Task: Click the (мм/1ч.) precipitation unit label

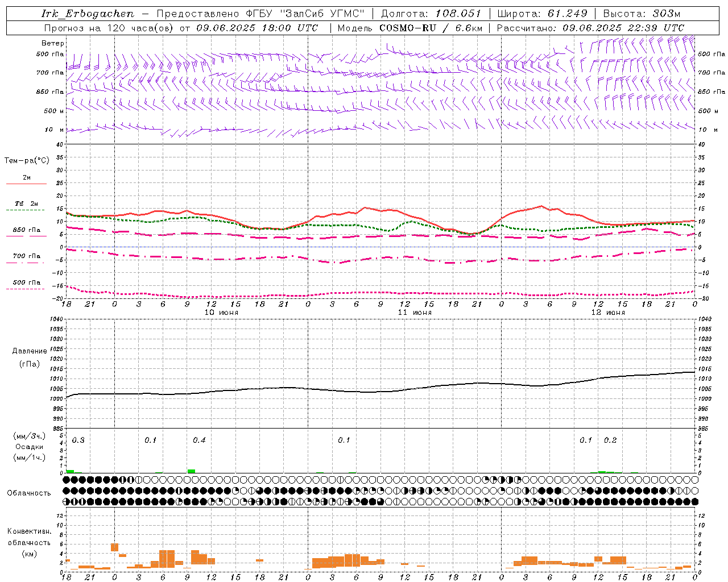Action: point(30,458)
